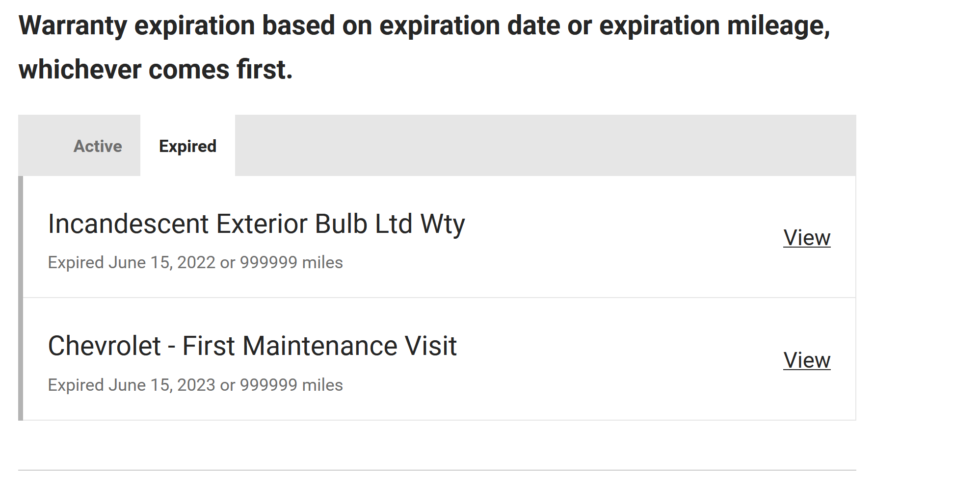Click the divider between the two warranty rows

[439, 298]
